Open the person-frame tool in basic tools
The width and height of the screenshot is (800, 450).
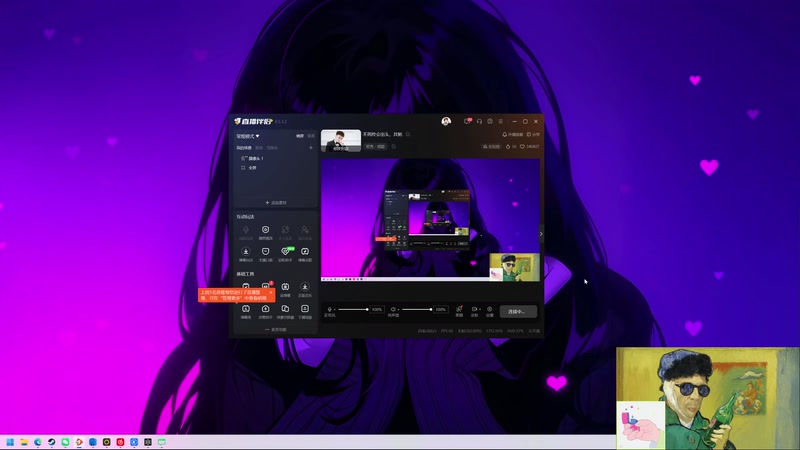pyautogui.click(x=305, y=311)
